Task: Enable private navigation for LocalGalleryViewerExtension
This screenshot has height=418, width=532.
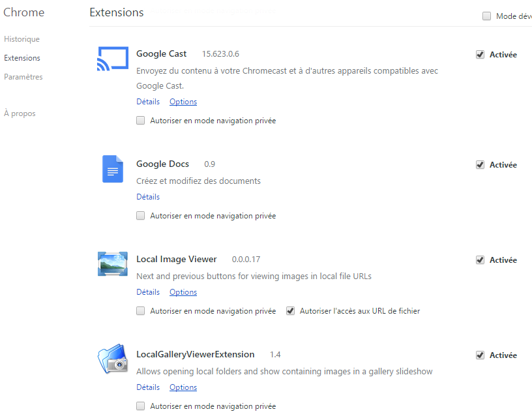Action: pos(140,406)
